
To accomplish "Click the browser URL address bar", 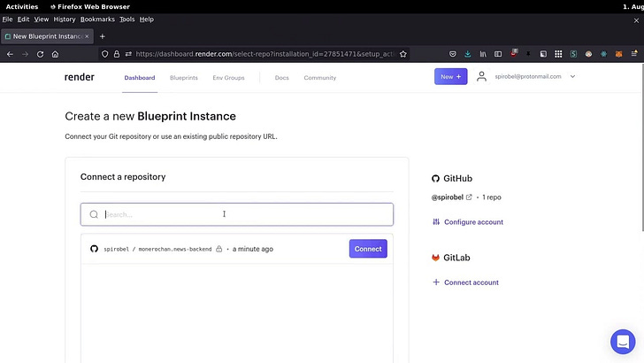I will (264, 54).
